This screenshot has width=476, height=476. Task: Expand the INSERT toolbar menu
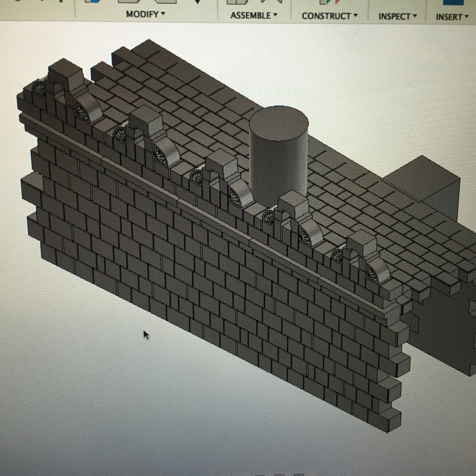(452, 17)
